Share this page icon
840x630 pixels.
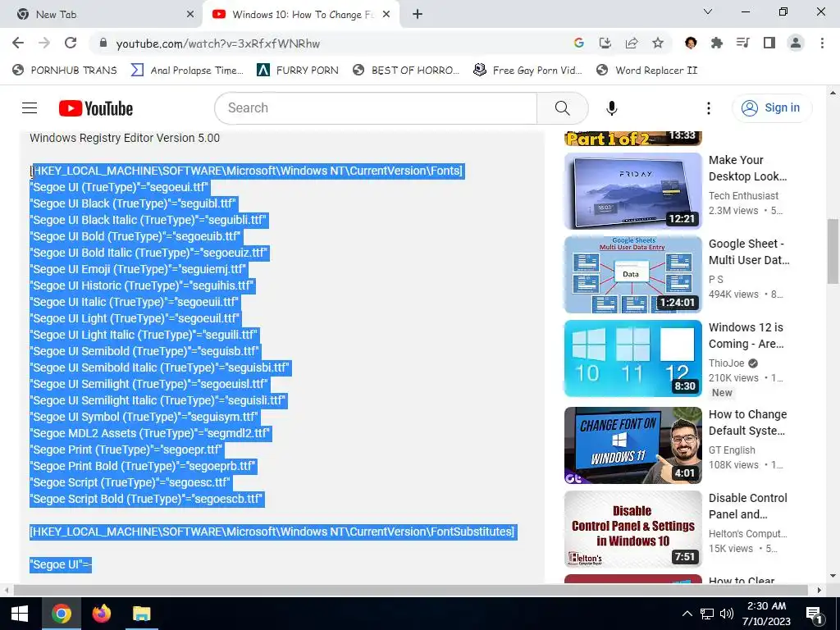pyautogui.click(x=632, y=43)
